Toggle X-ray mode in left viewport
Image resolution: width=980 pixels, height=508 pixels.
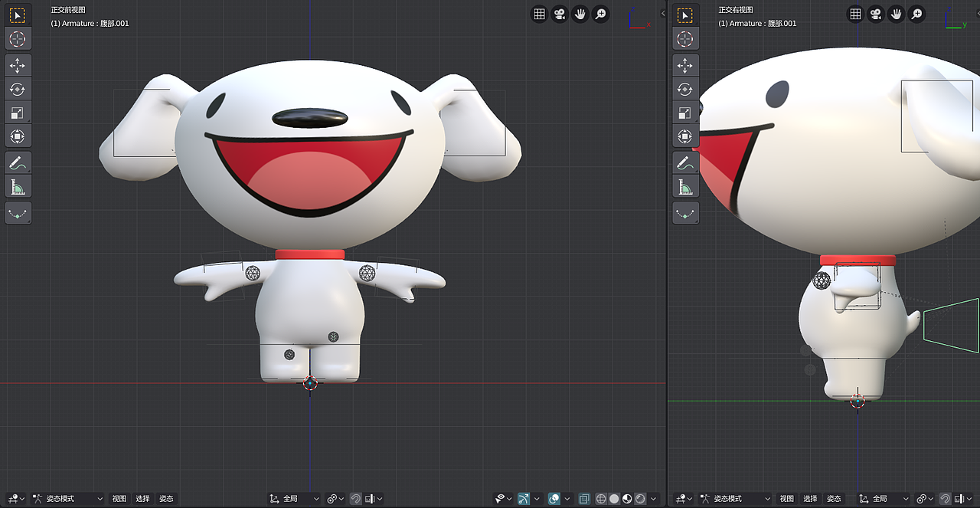[x=584, y=499]
